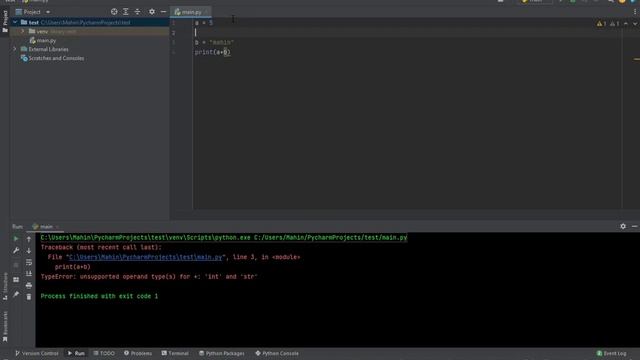Open run configuration wrench settings

click(16, 250)
